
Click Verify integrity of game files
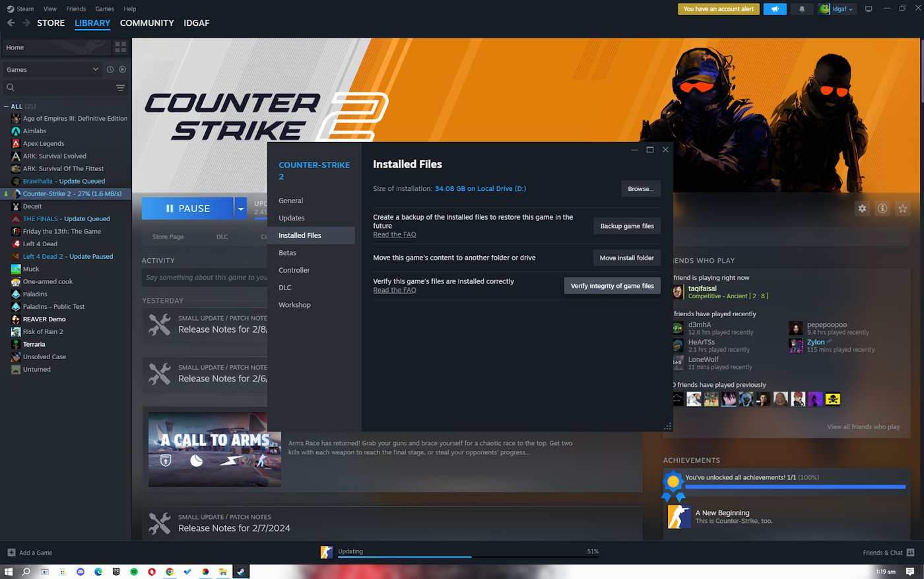(612, 286)
